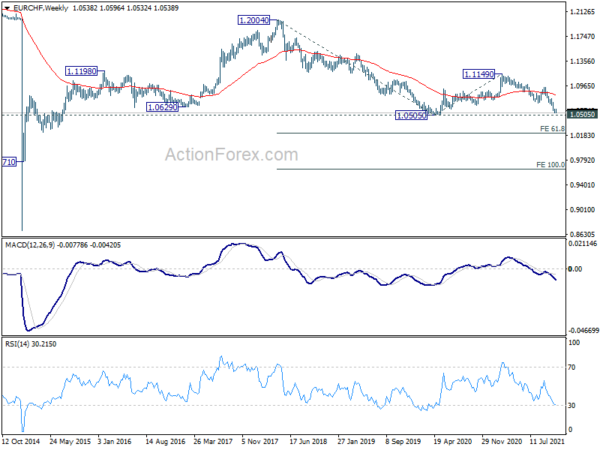Click the EURCHF,Weekly chart title
600x450 pixels.
[x=41, y=8]
